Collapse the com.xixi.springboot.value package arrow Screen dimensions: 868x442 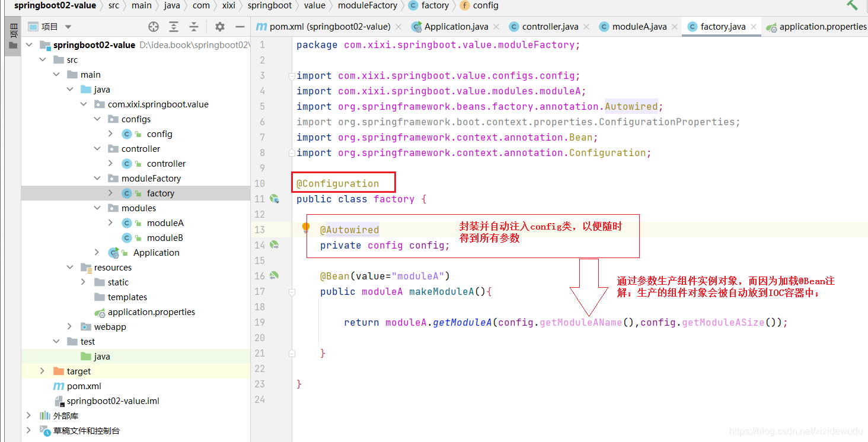click(84, 104)
